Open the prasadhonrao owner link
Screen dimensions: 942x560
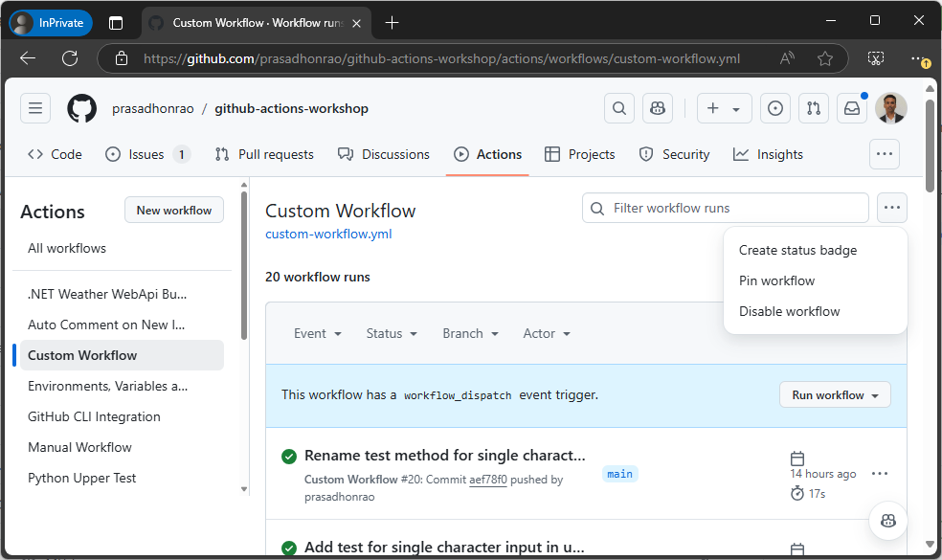point(152,109)
